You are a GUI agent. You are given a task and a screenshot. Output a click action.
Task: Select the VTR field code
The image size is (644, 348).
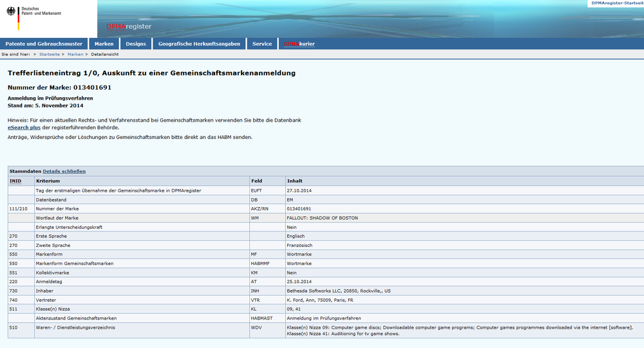click(x=255, y=300)
